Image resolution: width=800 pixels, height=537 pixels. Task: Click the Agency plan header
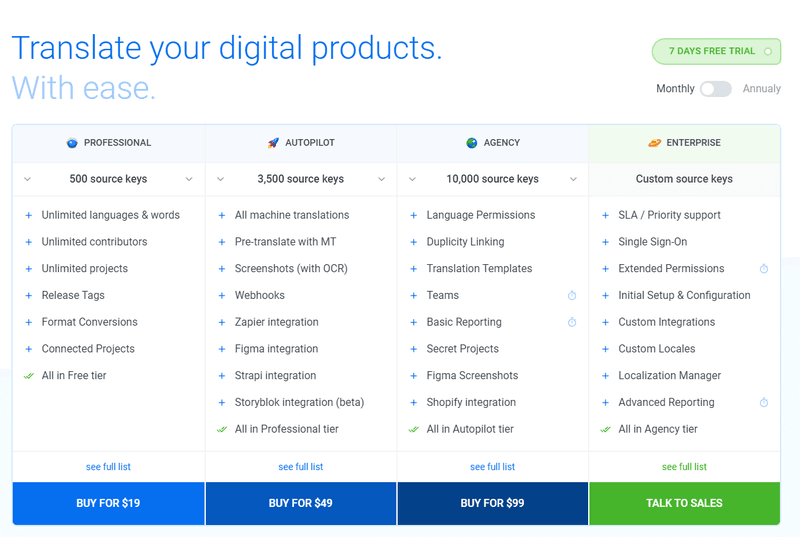(x=493, y=143)
